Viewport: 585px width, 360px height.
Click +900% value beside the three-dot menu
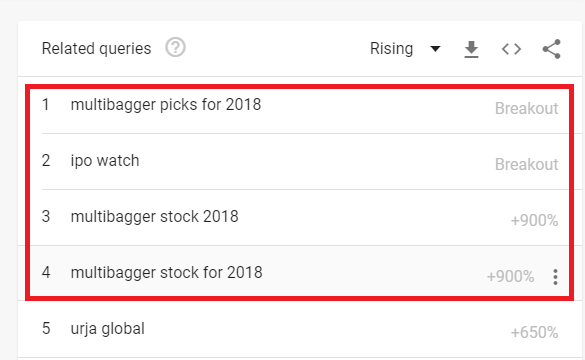pyautogui.click(x=510, y=277)
